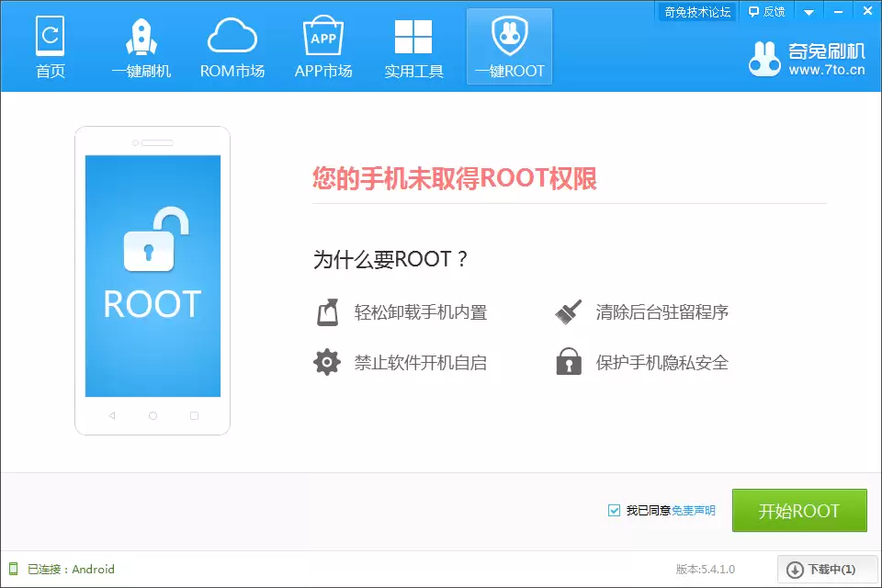The image size is (882, 588).
Task: Open the 反馈 feedback item
Action: pyautogui.click(x=765, y=11)
